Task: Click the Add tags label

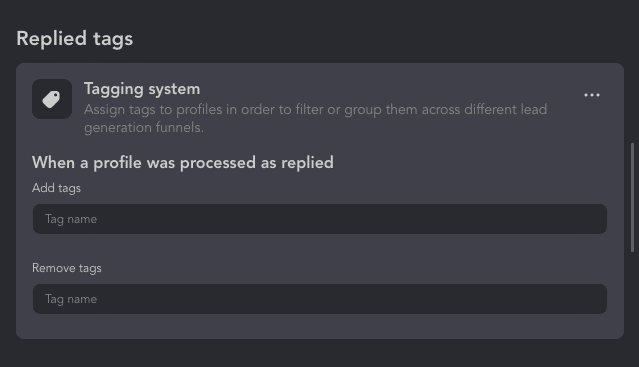Action: point(56,188)
